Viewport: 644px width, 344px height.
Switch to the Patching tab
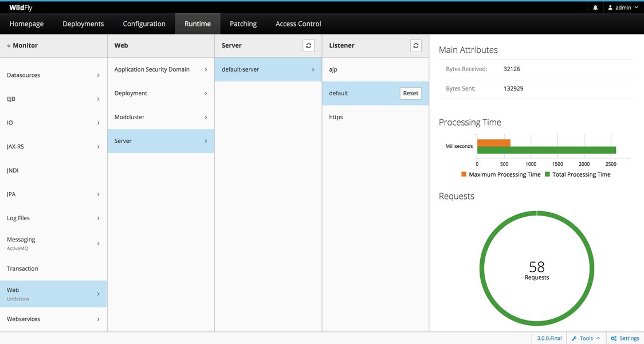(x=243, y=24)
